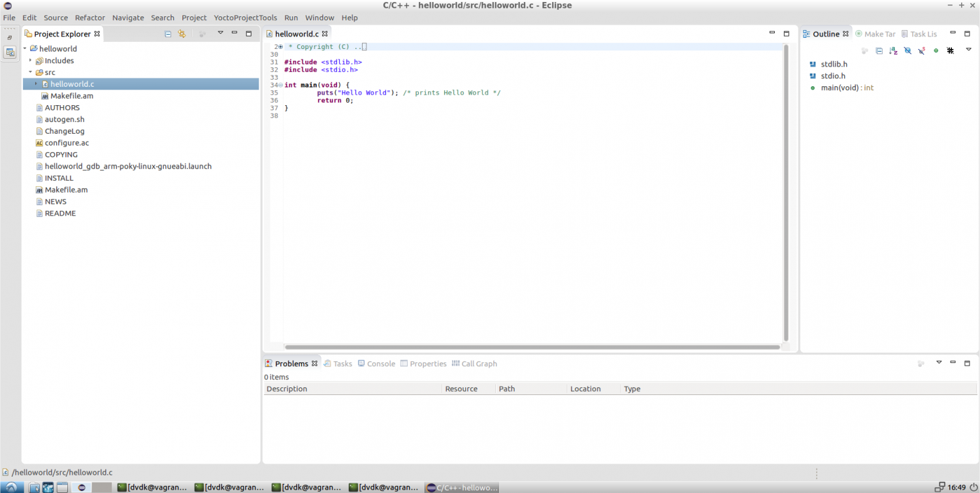Collapse the src folder in tree
The height and width of the screenshot is (493, 980).
(x=30, y=72)
